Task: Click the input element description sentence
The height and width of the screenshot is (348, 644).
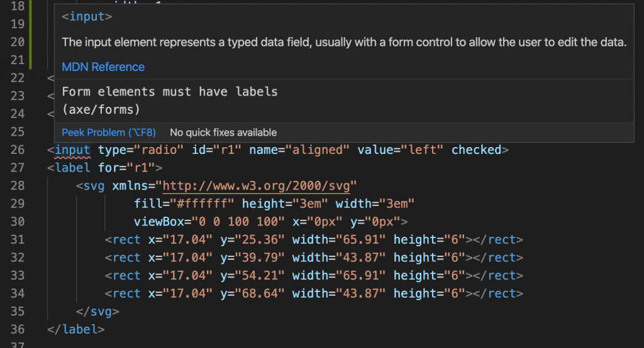Action: point(344,42)
